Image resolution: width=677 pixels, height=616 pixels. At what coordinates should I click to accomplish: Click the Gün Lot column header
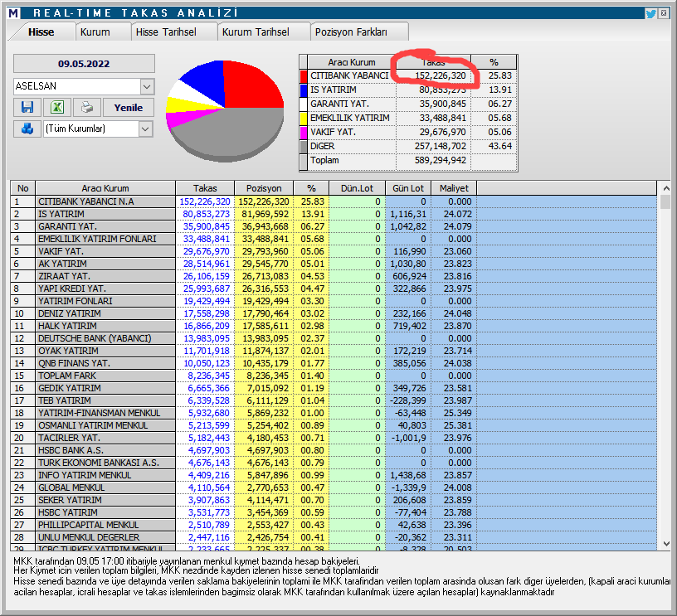pos(408,188)
